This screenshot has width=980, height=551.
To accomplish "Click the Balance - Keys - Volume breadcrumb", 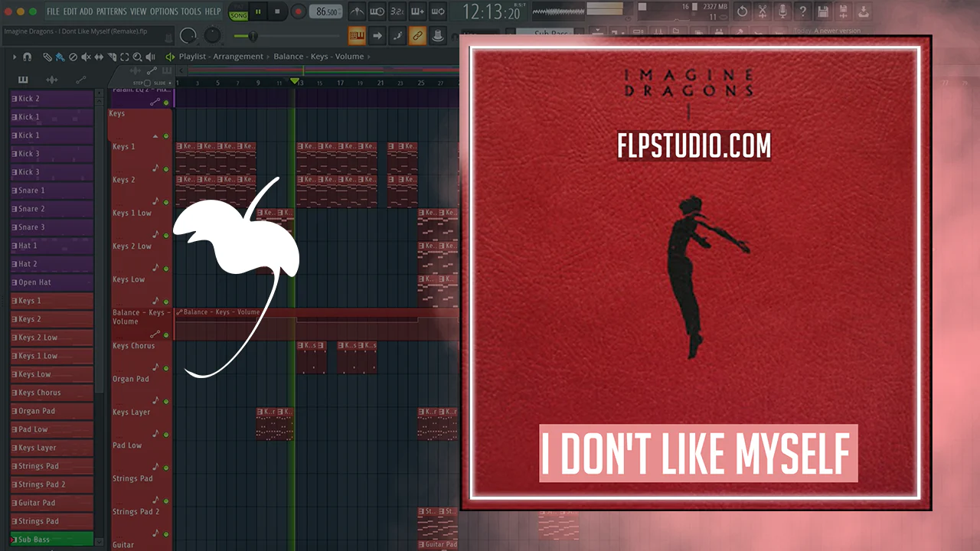I will tap(318, 57).
